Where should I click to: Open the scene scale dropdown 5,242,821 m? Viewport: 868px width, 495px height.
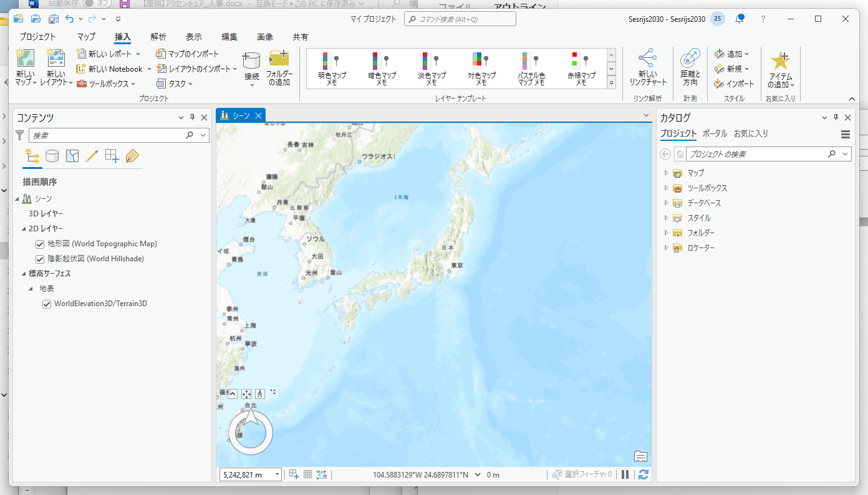point(277,475)
